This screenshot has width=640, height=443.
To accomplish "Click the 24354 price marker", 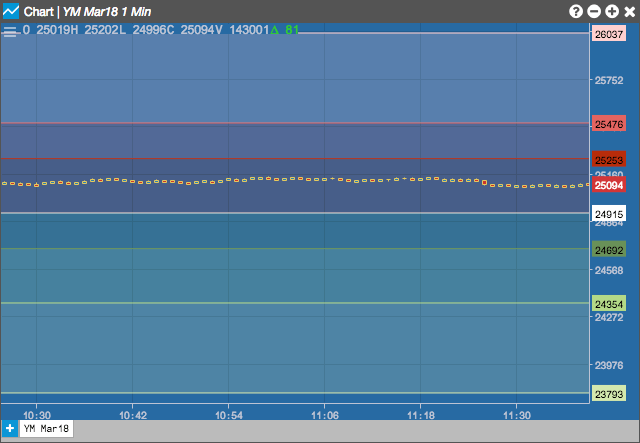I will [609, 304].
